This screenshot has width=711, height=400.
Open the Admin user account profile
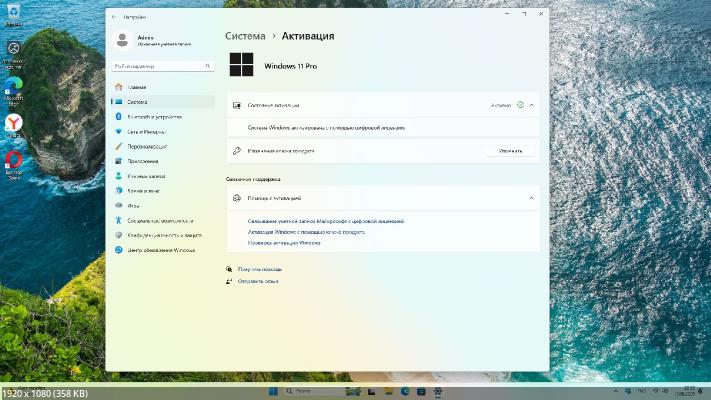[153, 40]
